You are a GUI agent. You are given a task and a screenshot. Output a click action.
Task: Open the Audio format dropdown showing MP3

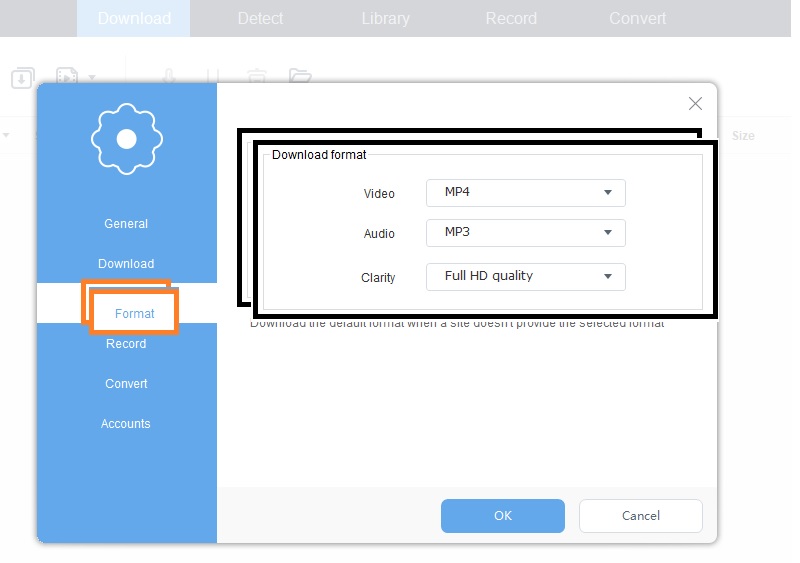(526, 233)
